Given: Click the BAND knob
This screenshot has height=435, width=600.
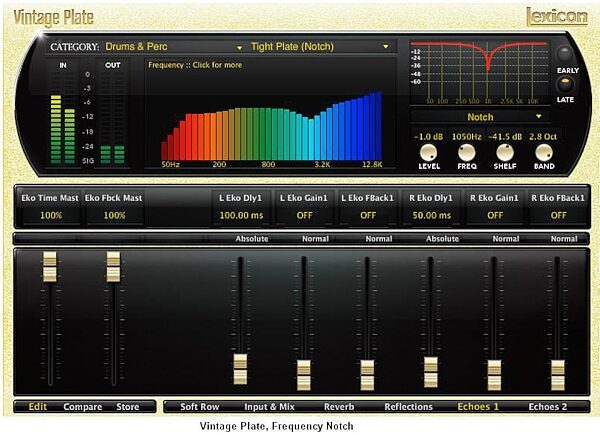Looking at the screenshot, I should (543, 153).
